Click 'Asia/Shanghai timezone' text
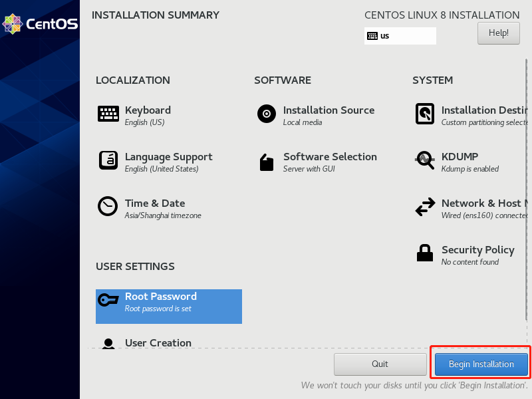The width and height of the screenshot is (532, 399). click(163, 215)
